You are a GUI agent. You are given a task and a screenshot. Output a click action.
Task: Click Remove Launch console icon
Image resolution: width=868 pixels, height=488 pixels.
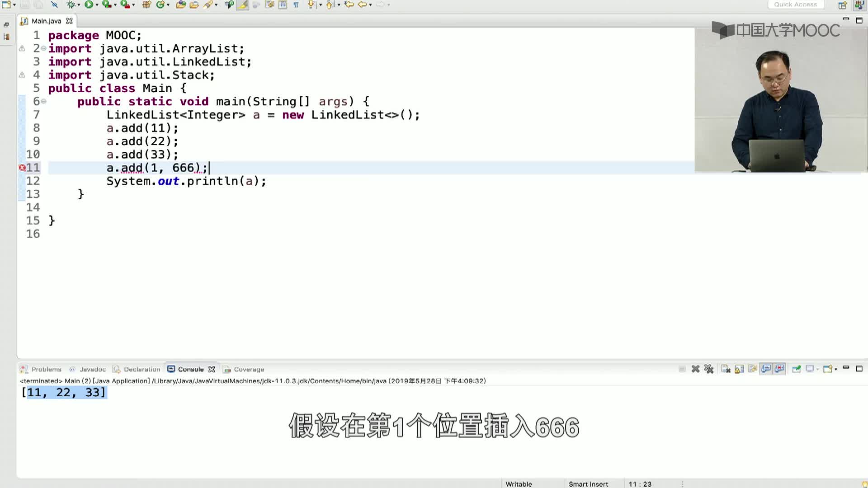pyautogui.click(x=696, y=369)
